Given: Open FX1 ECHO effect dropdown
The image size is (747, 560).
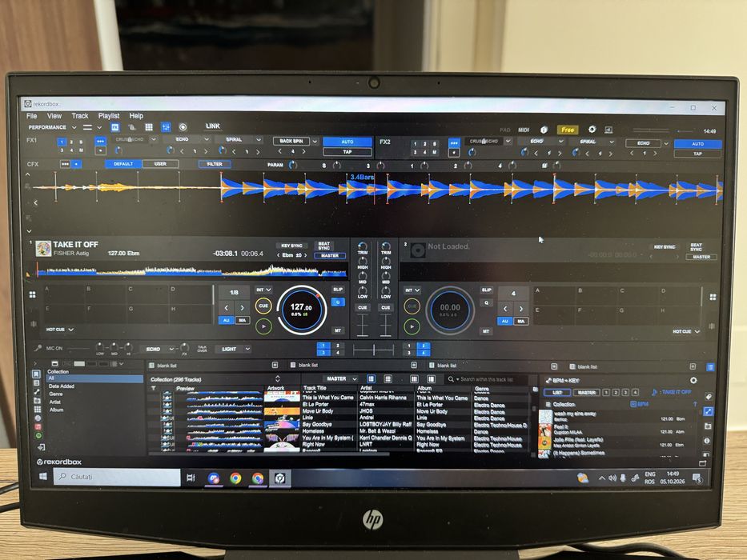Looking at the screenshot, I should [207, 139].
